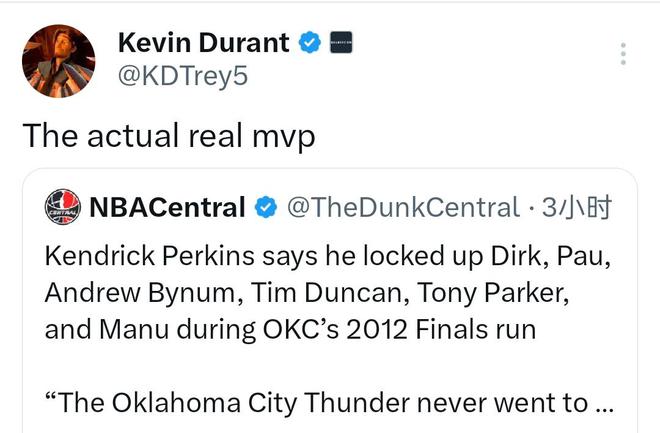Open the more options three-dot menu

point(622,54)
